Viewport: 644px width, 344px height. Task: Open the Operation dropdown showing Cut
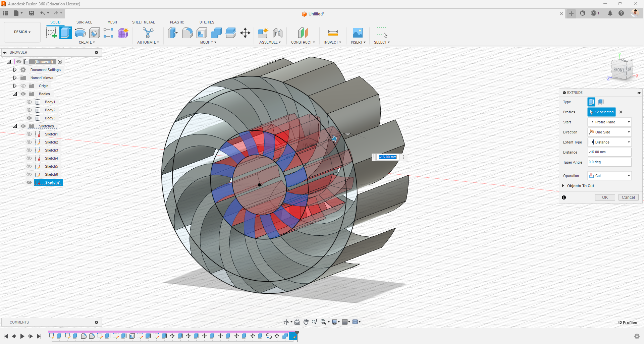[609, 176]
